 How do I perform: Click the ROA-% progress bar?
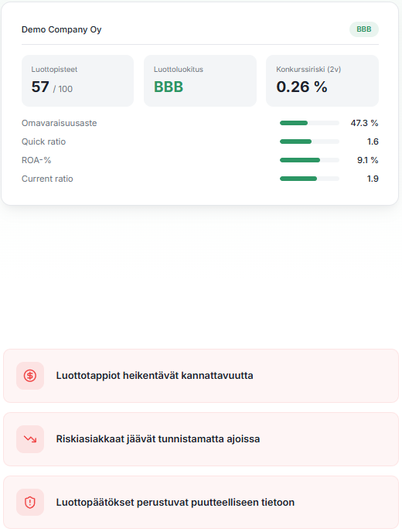[309, 160]
